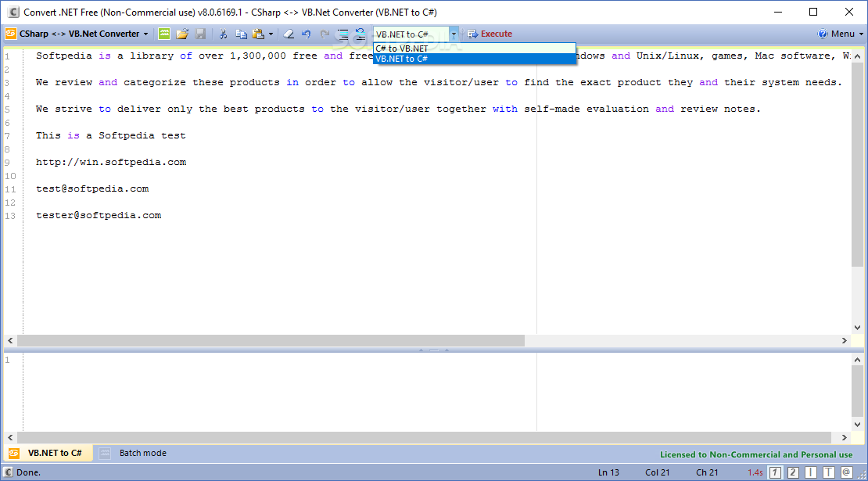The width and height of the screenshot is (868, 481).
Task: Click the 'Done.' status message
Action: [28, 472]
